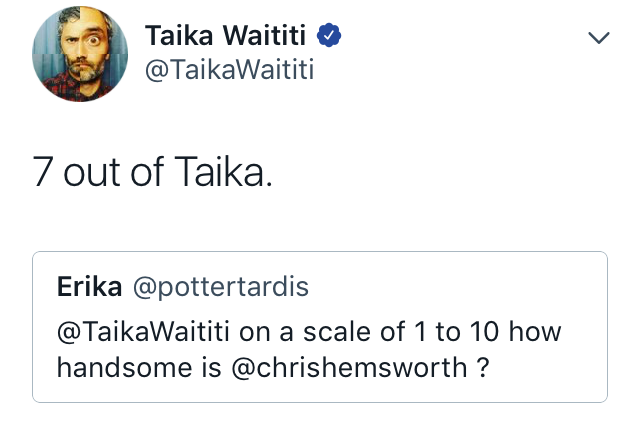Open Taika Waititi's profile picture

(80, 54)
